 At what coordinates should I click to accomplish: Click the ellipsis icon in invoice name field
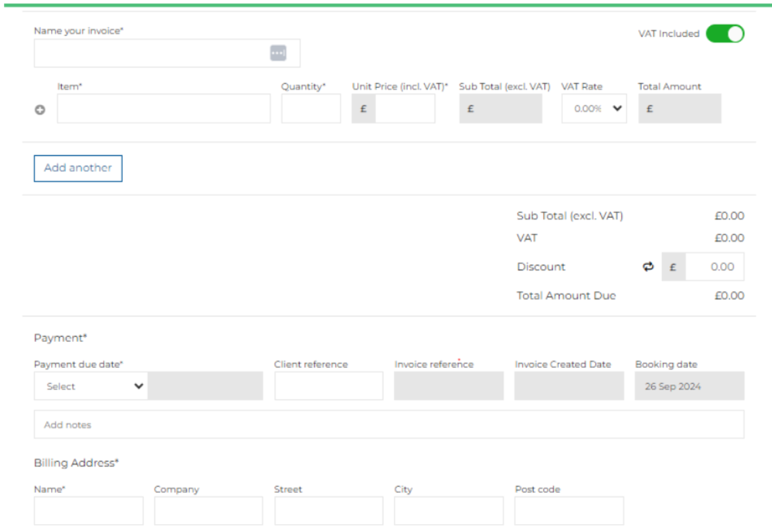[x=278, y=53]
